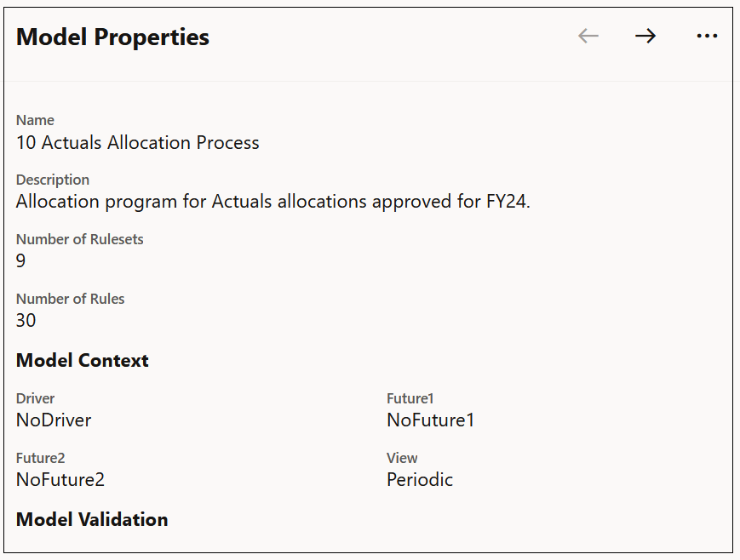Navigate forward using the right arrow icon
The image size is (740, 560).
tap(645, 36)
